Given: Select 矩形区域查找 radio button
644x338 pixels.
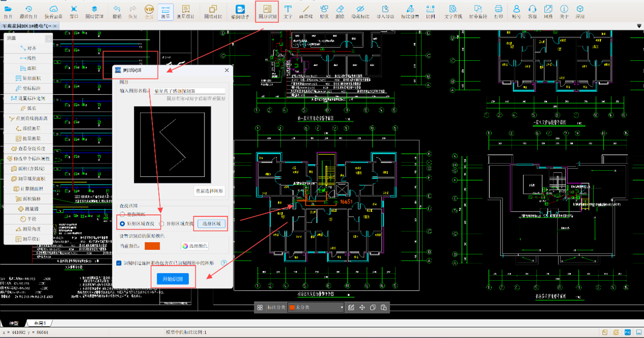Looking at the screenshot, I should click(122, 223).
